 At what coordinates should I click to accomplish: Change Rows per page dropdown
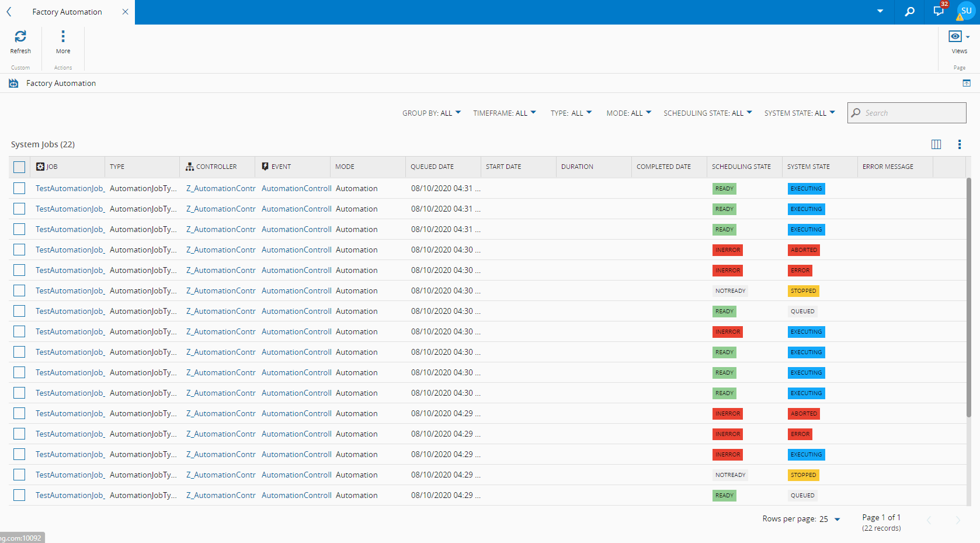point(829,519)
